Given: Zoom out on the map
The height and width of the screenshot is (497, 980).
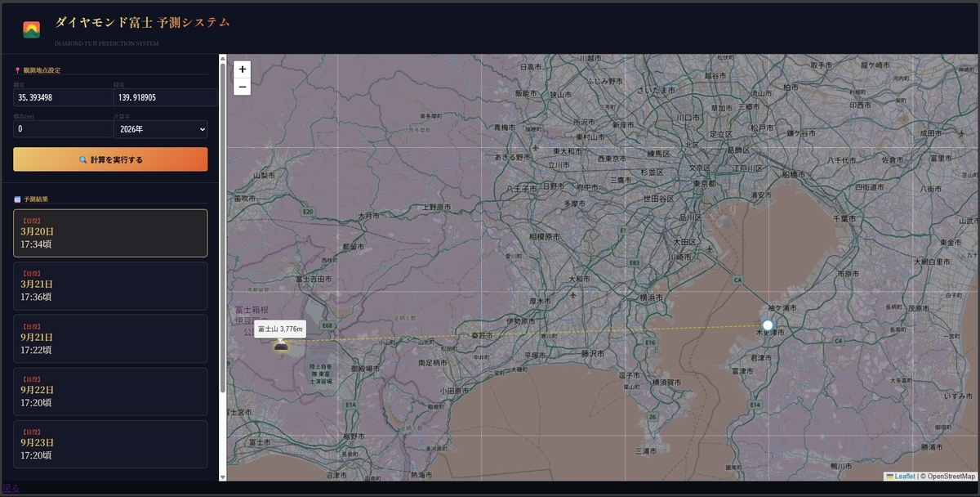Looking at the screenshot, I should point(242,87).
